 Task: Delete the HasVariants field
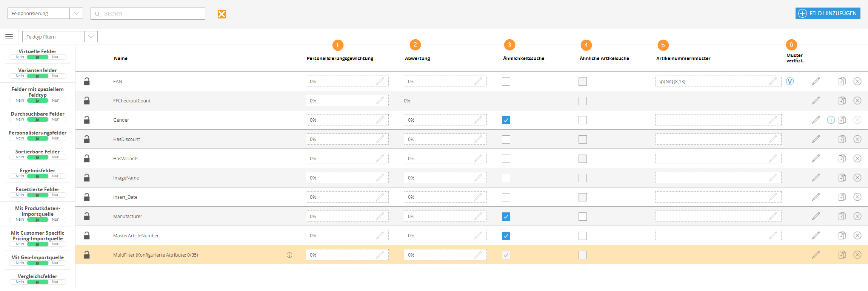coord(857,158)
